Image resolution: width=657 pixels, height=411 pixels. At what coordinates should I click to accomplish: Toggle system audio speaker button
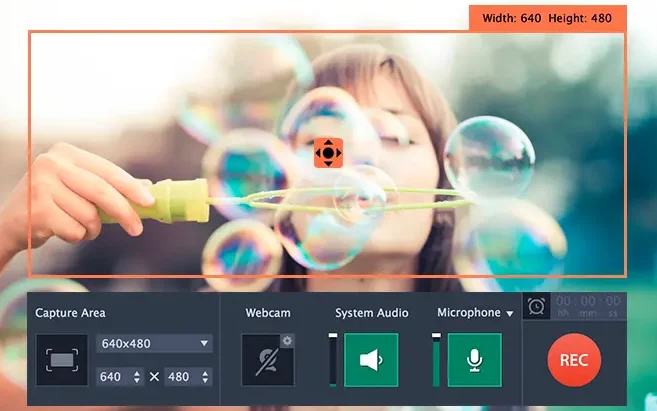371,359
